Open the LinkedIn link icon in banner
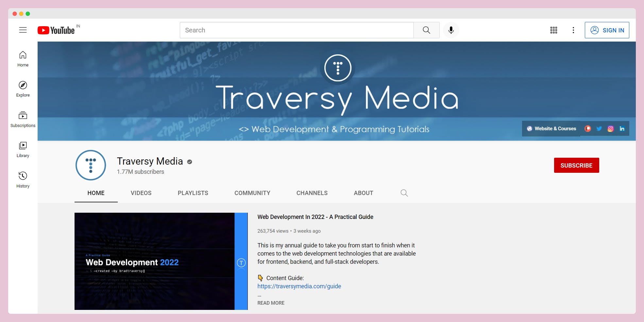This screenshot has width=644, height=322. pyautogui.click(x=622, y=129)
